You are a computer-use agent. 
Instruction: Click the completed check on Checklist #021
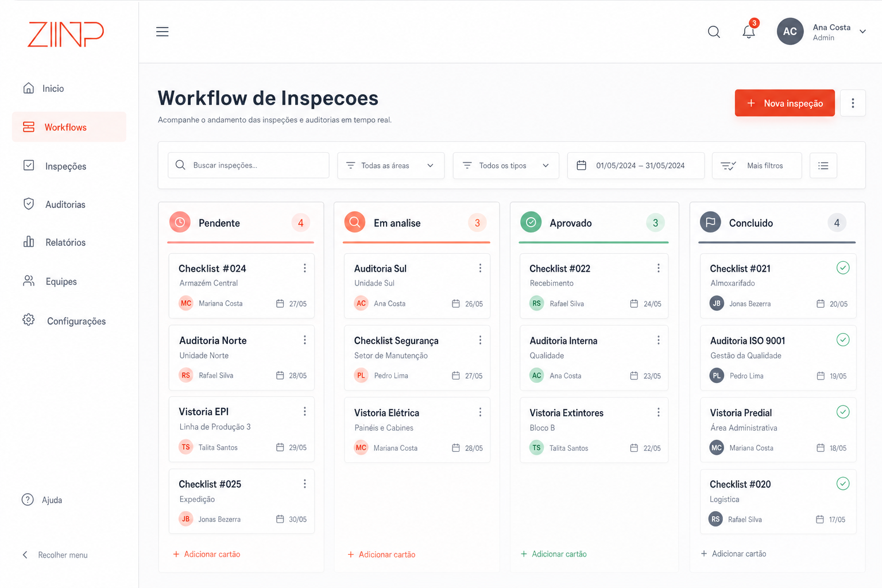[843, 268]
